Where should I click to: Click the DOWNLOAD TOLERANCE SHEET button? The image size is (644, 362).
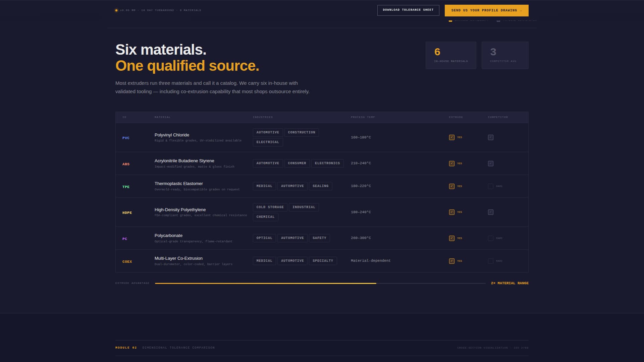[408, 10]
